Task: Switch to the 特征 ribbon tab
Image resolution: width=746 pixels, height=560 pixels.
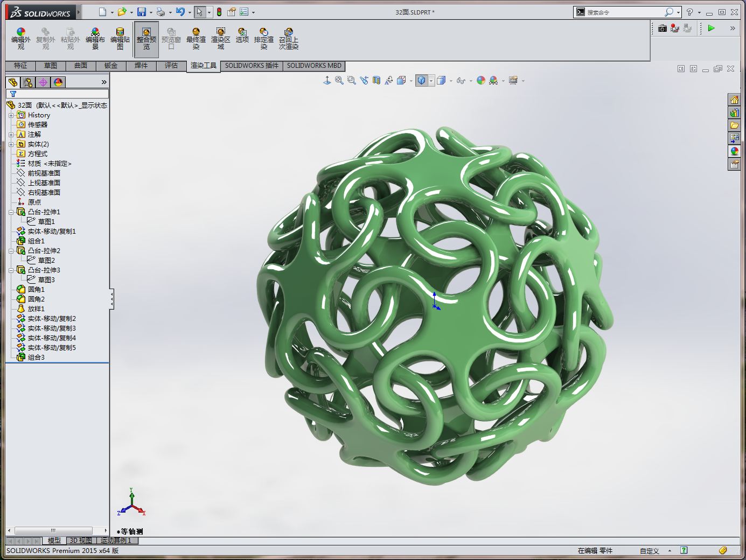Action: tap(20, 66)
